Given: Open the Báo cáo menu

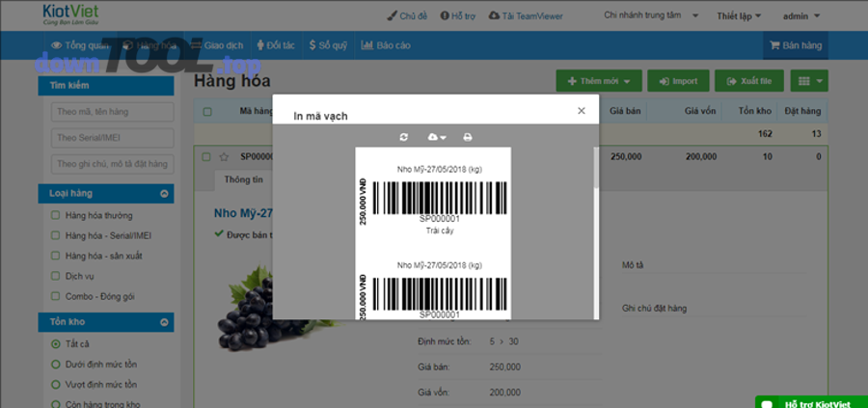Looking at the screenshot, I should coord(386,45).
